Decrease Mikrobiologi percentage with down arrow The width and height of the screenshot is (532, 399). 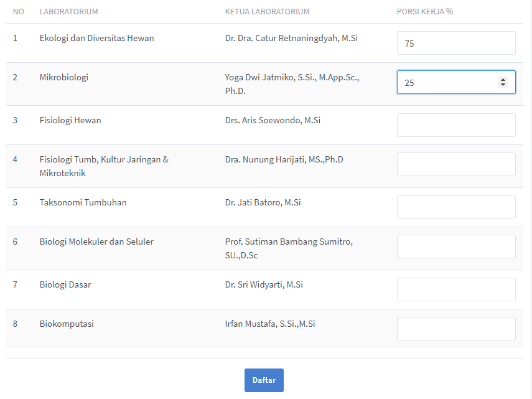[503, 85]
